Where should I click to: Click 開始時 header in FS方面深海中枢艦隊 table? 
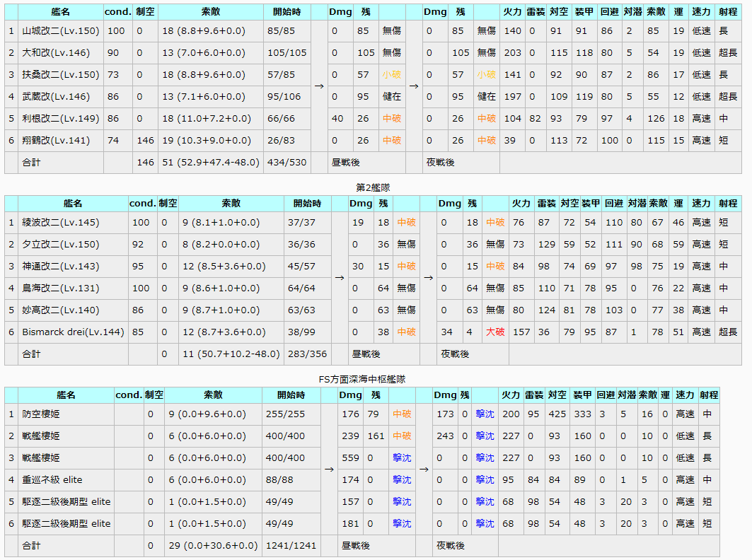(291, 395)
